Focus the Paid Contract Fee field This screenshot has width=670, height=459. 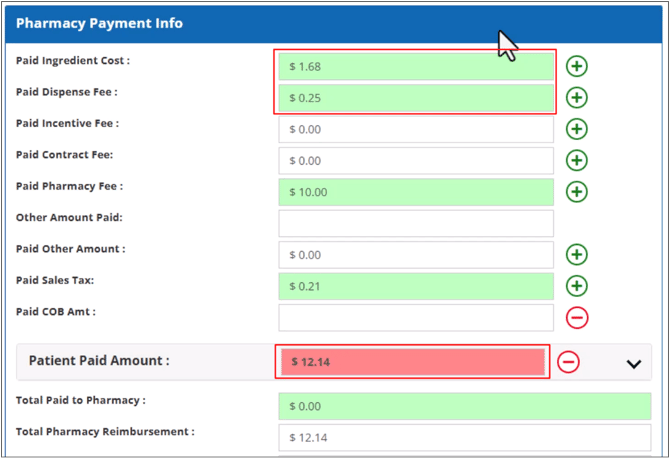coord(415,160)
